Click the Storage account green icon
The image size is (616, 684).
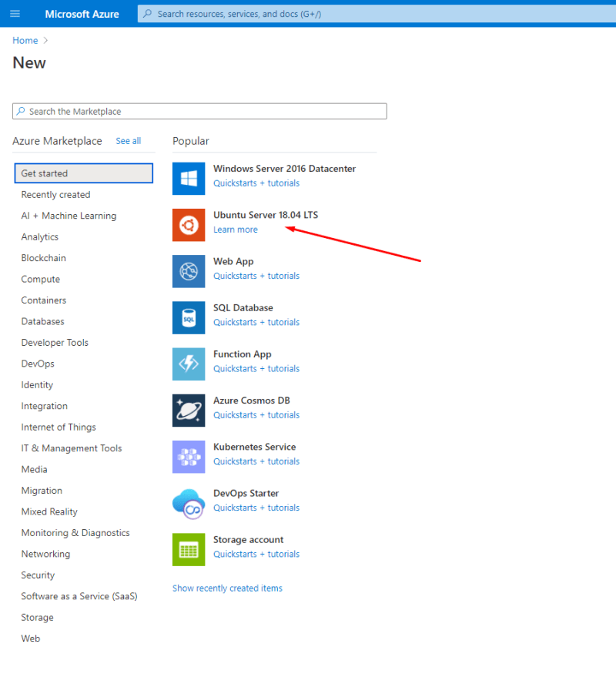pyautogui.click(x=189, y=550)
